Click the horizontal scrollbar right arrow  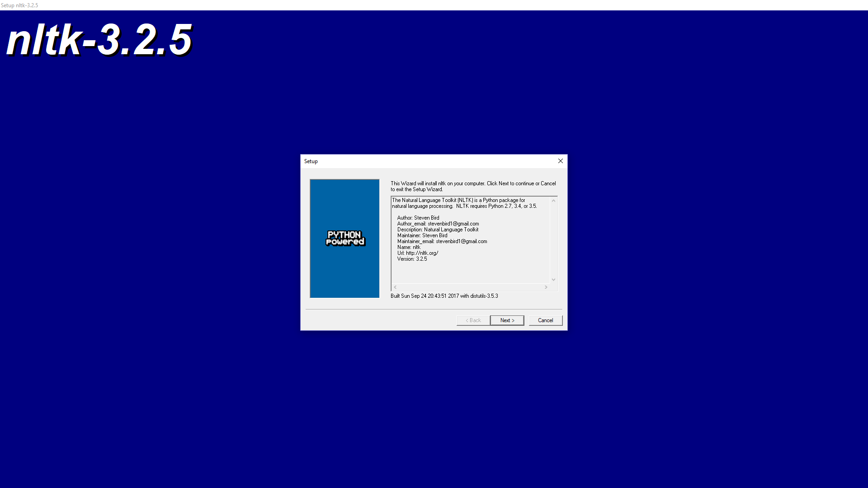tap(546, 287)
